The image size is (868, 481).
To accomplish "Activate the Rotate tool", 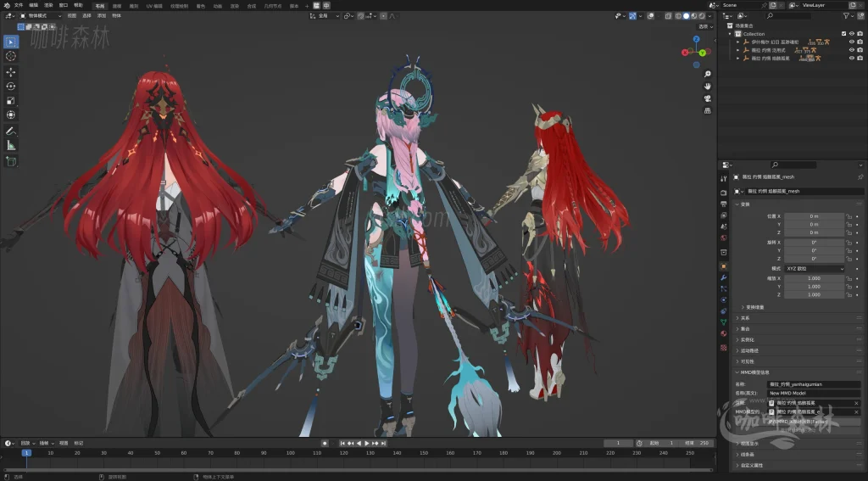I will pos(10,86).
